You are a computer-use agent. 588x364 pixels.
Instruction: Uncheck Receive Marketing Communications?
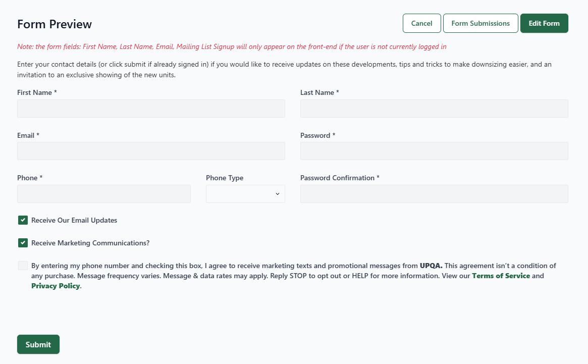coord(23,243)
